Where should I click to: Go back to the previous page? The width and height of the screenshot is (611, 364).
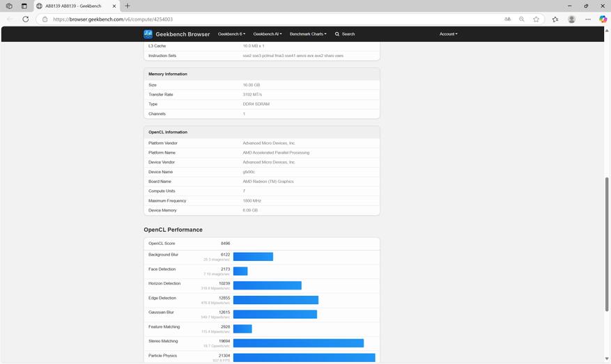[10, 19]
